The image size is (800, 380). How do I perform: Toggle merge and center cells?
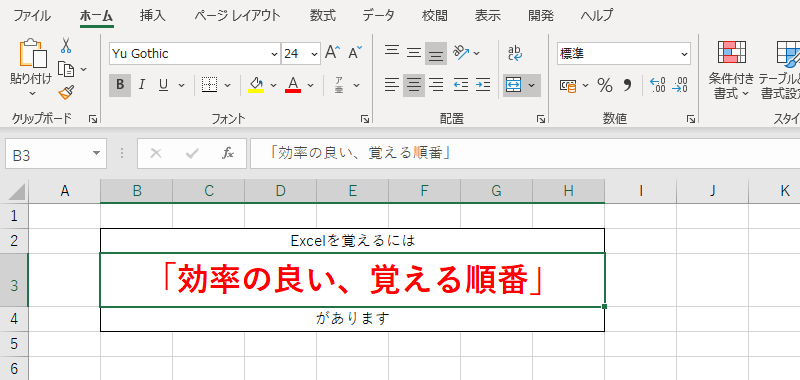coord(513,85)
